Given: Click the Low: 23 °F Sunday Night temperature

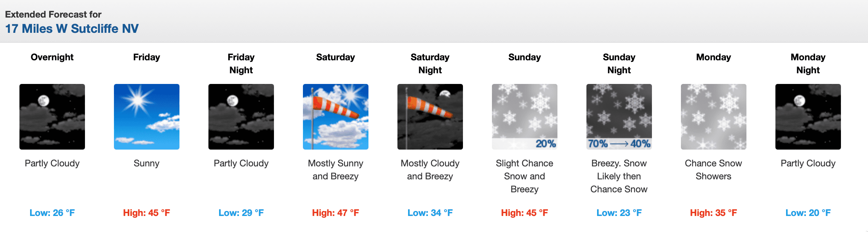Looking at the screenshot, I should (x=619, y=213).
